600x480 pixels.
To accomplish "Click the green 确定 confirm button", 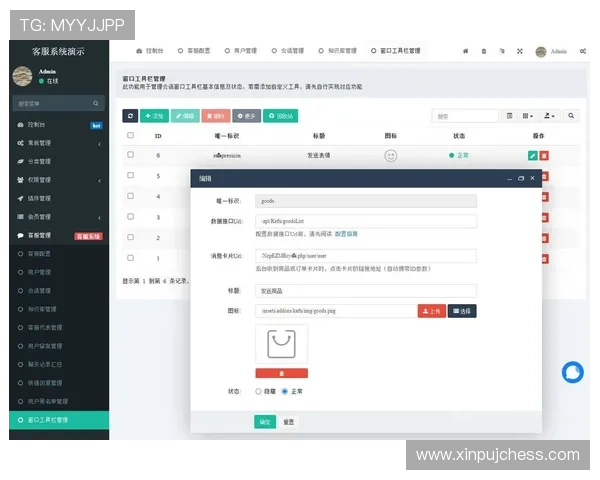I will pyautogui.click(x=265, y=422).
